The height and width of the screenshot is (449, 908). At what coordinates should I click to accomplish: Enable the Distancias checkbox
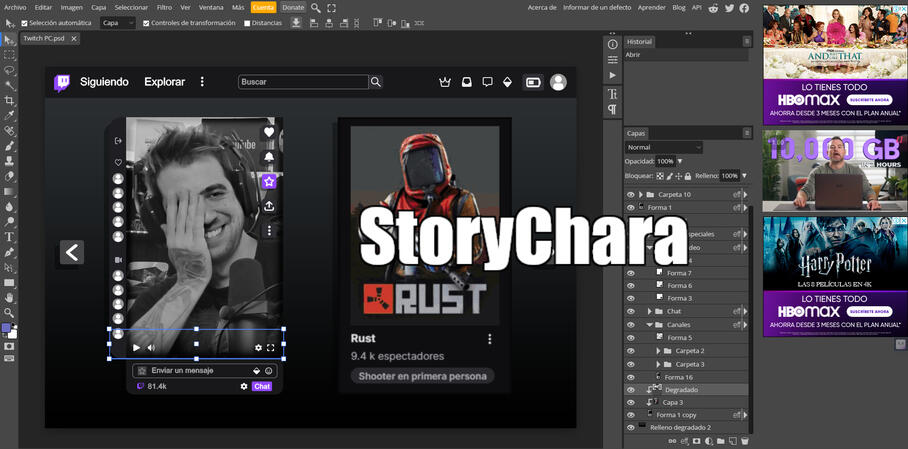248,23
